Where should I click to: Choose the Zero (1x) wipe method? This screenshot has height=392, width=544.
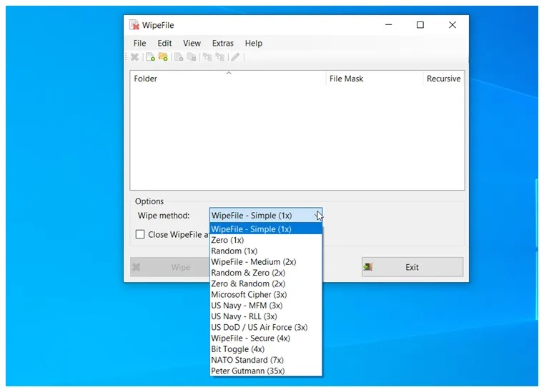coord(266,240)
